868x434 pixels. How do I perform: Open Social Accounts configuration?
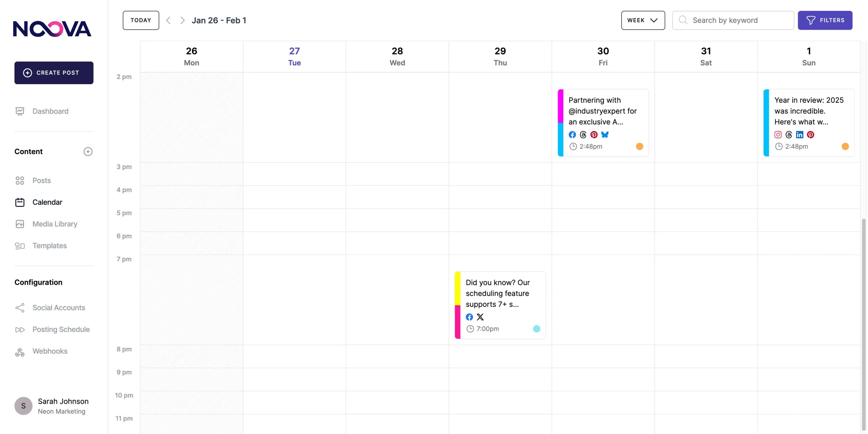(x=59, y=308)
